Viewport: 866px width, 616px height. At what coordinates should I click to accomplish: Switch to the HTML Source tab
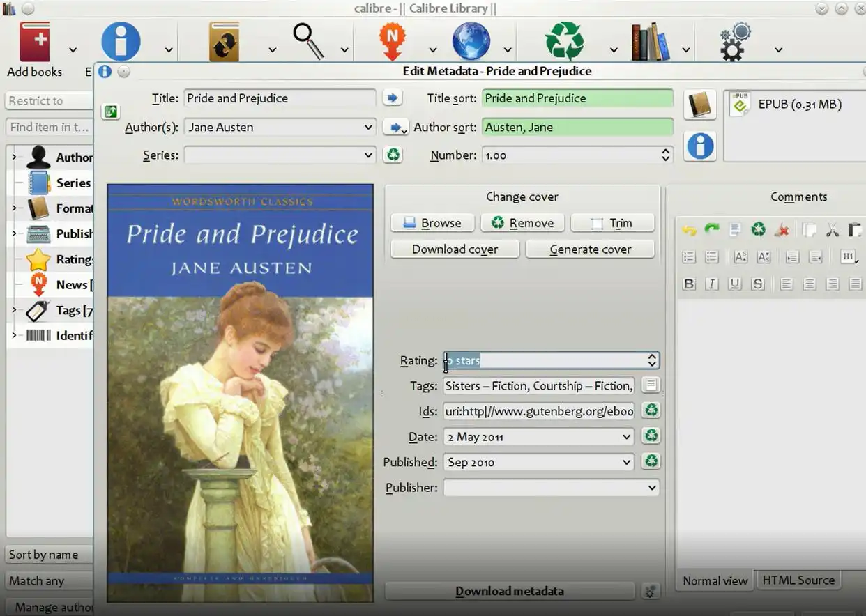coord(798,580)
